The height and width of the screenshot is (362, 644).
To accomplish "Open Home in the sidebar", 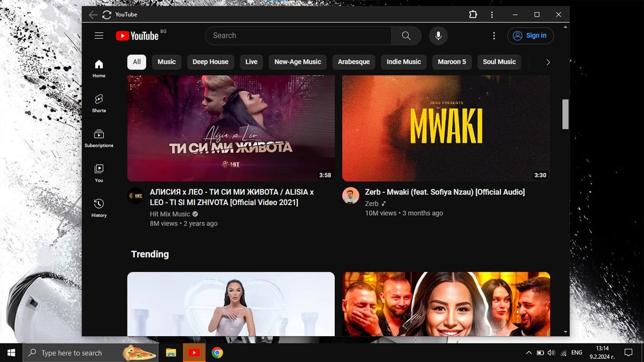I will click(x=99, y=69).
